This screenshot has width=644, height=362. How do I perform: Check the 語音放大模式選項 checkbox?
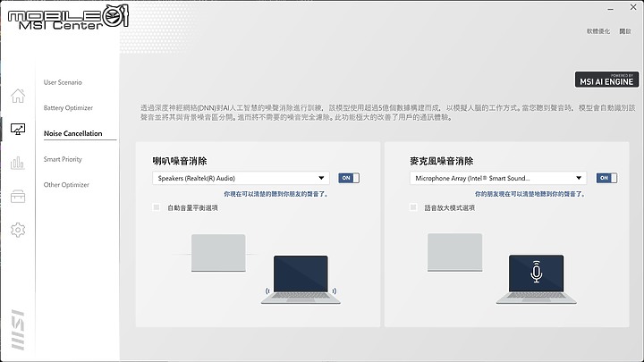click(413, 207)
